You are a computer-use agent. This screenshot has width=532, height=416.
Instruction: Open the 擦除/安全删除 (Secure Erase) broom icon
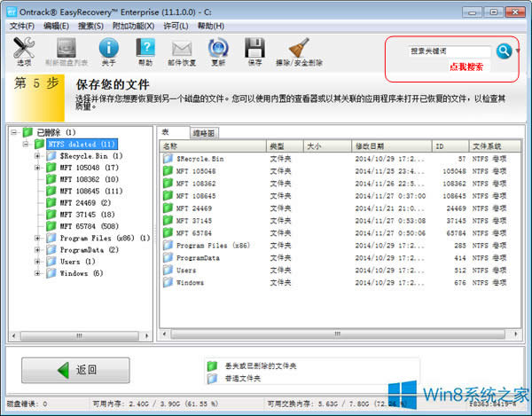[299, 51]
